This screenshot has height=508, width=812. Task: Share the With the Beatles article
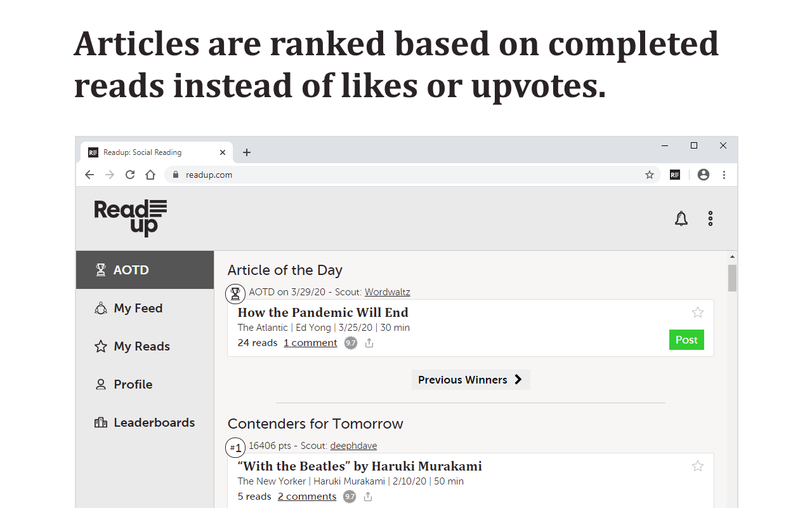tap(368, 497)
